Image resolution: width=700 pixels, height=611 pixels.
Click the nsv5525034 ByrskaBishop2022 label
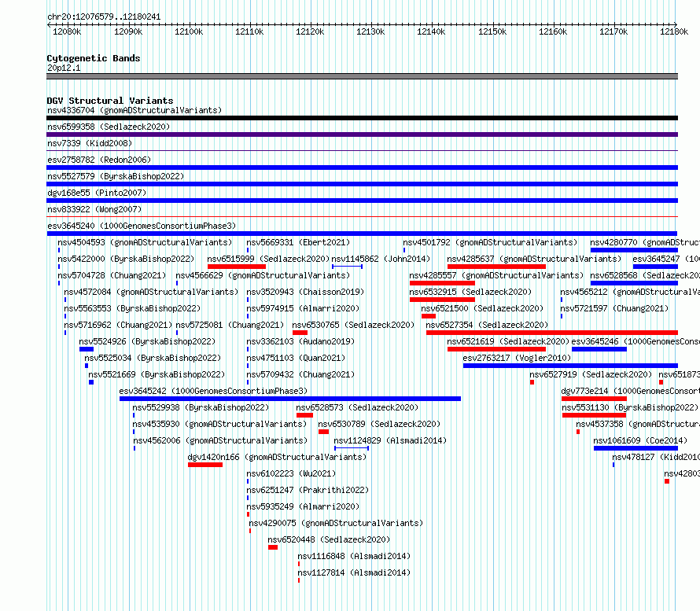pos(153,358)
